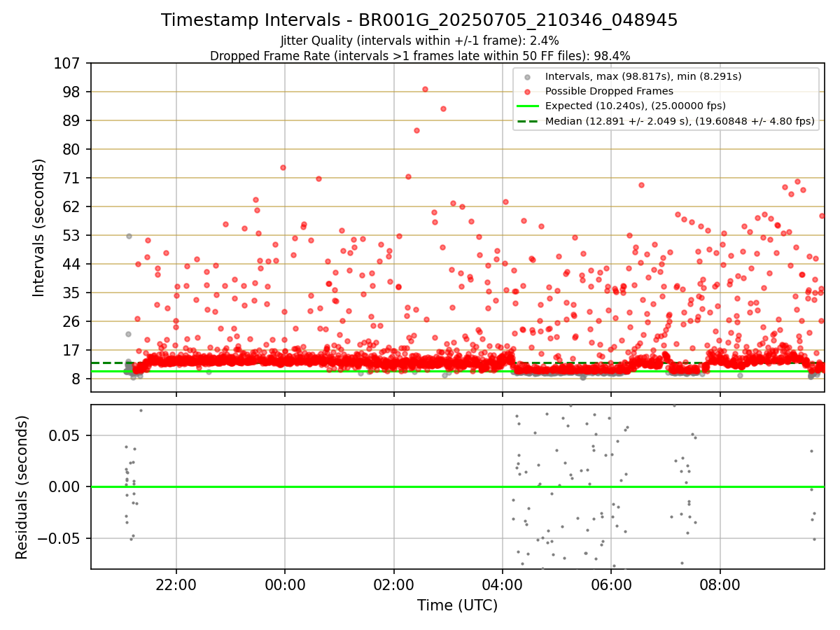This screenshot has height=630, width=840.
Task: Click the 06:00 time tick label
Action: click(611, 583)
